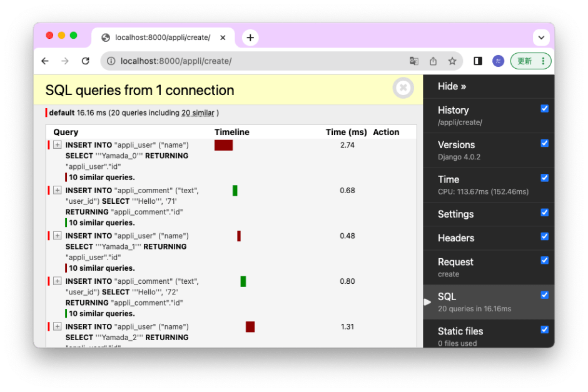Viewport: 588px width, 392px height.
Task: Click the Hide » button in the sidebar
Action: pos(452,86)
